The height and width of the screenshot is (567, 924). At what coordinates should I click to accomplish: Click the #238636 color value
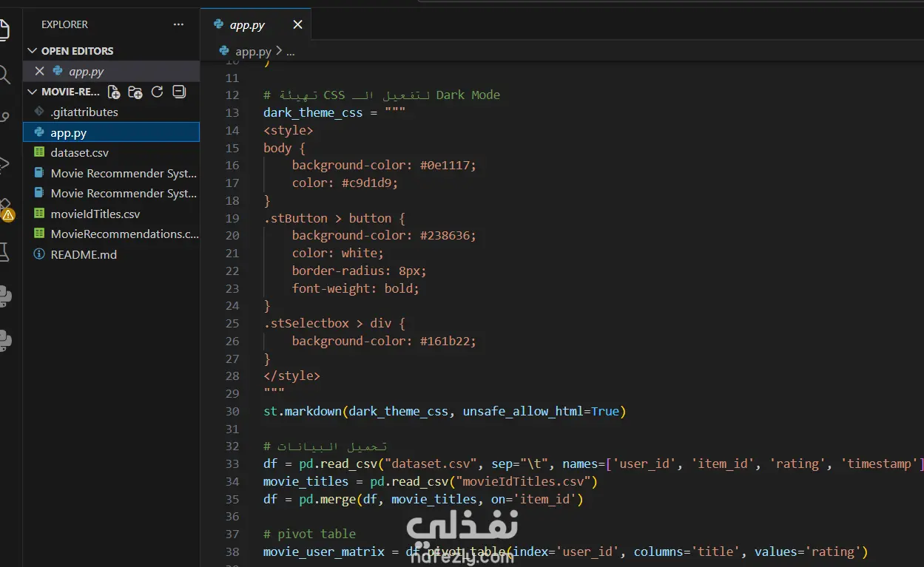click(x=445, y=236)
